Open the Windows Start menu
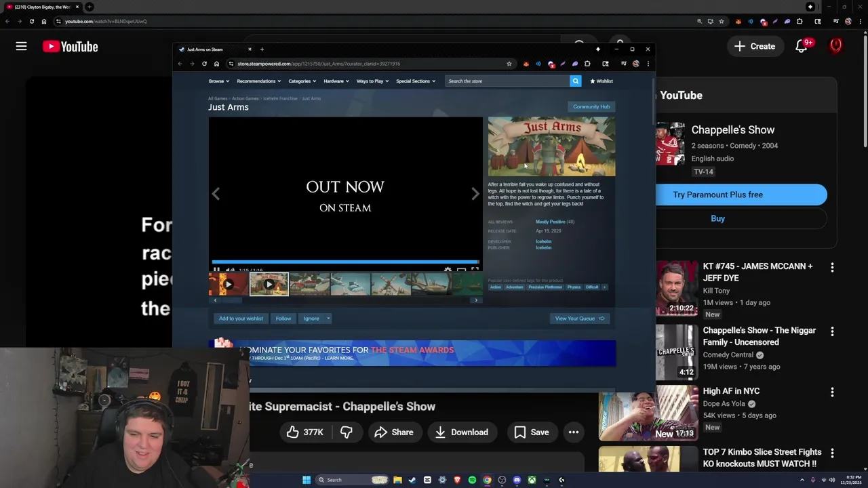This screenshot has height=488, width=868. [307, 480]
